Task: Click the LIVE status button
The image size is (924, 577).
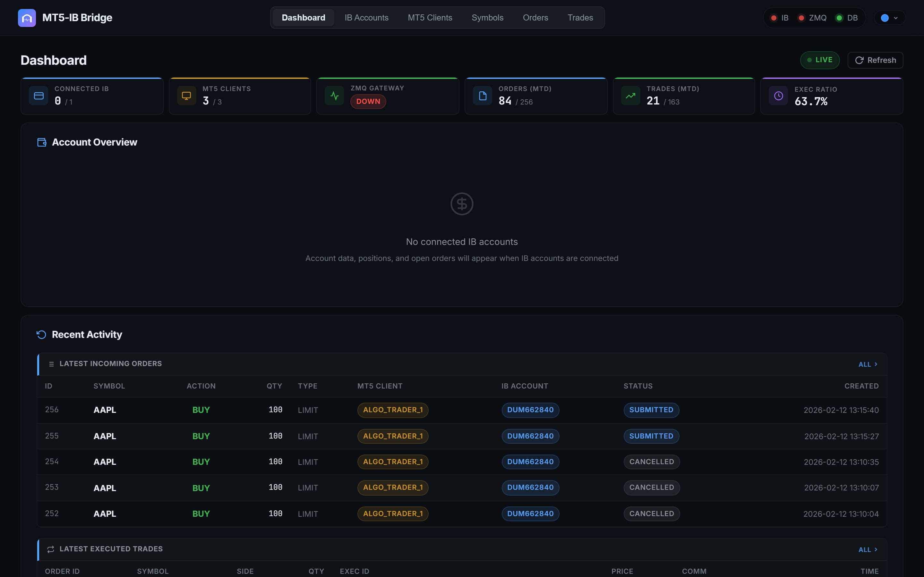Action: (x=820, y=60)
